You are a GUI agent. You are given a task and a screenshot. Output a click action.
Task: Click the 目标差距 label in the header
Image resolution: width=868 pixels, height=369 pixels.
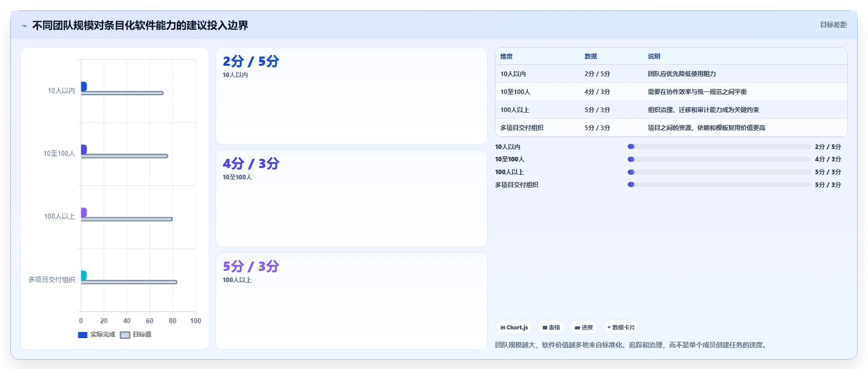tap(833, 25)
